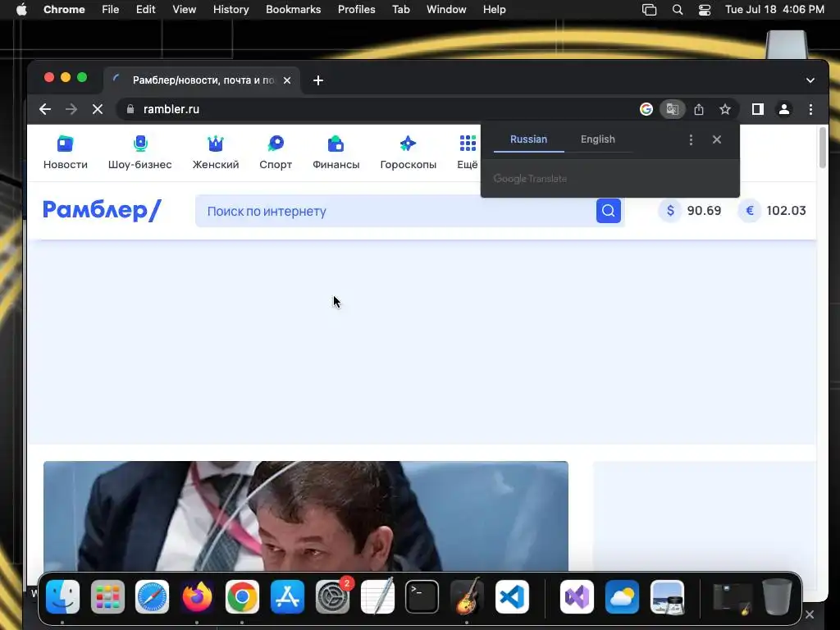Click the page vertical scrollbar
Viewport: 840px width, 630px height.
823,148
